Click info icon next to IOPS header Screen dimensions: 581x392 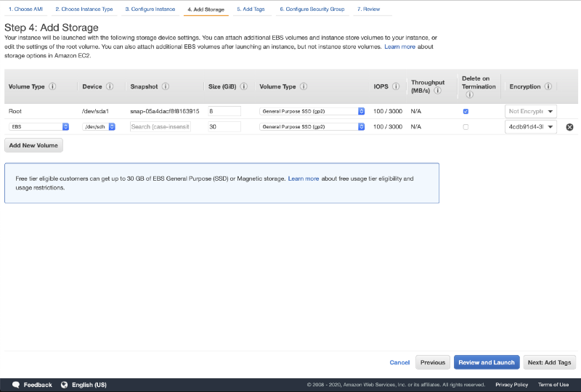[397, 86]
